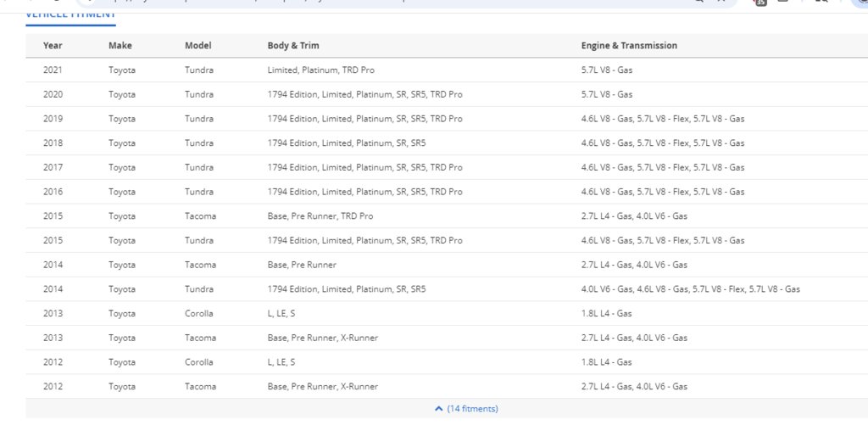Image resolution: width=868 pixels, height=431 pixels.
Task: Click '1.8L L4 - Gas' engine in 2012 row
Action: (x=606, y=362)
